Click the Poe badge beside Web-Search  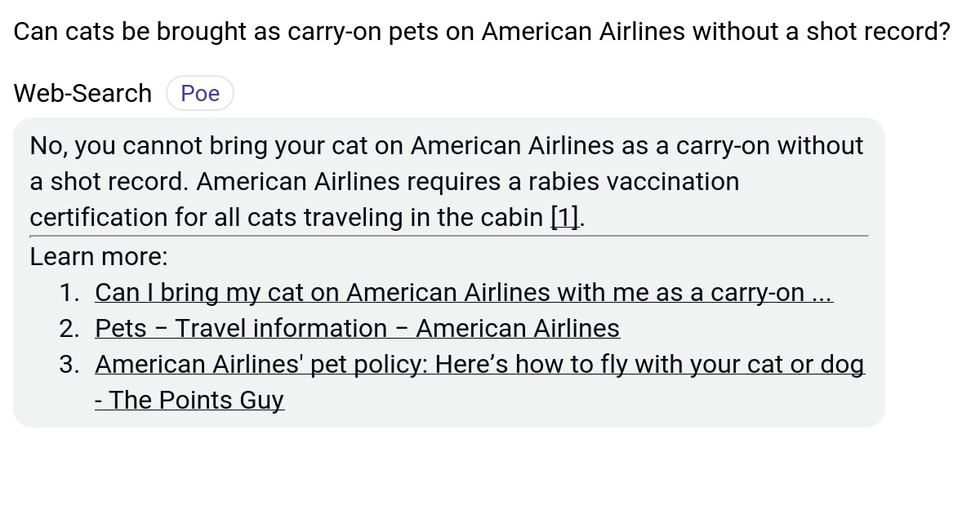pyautogui.click(x=199, y=92)
